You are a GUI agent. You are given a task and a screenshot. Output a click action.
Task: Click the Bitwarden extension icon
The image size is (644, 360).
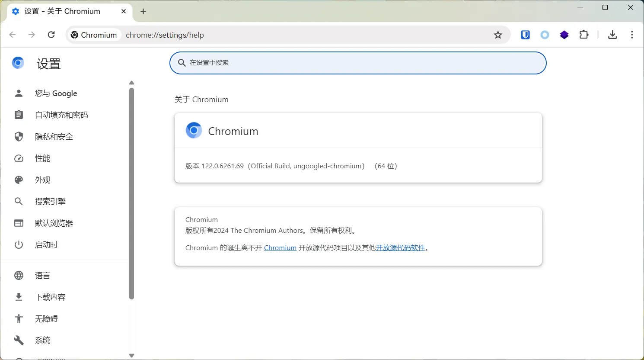[x=525, y=35]
